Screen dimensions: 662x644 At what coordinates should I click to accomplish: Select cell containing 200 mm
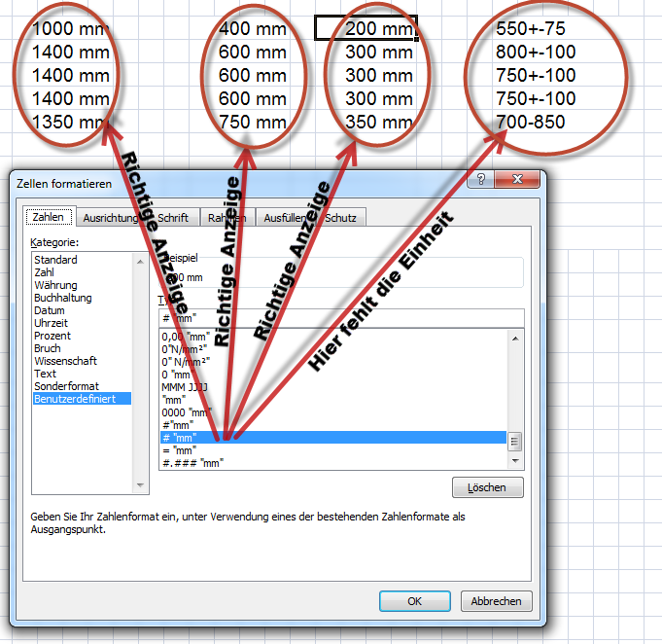[x=366, y=28]
